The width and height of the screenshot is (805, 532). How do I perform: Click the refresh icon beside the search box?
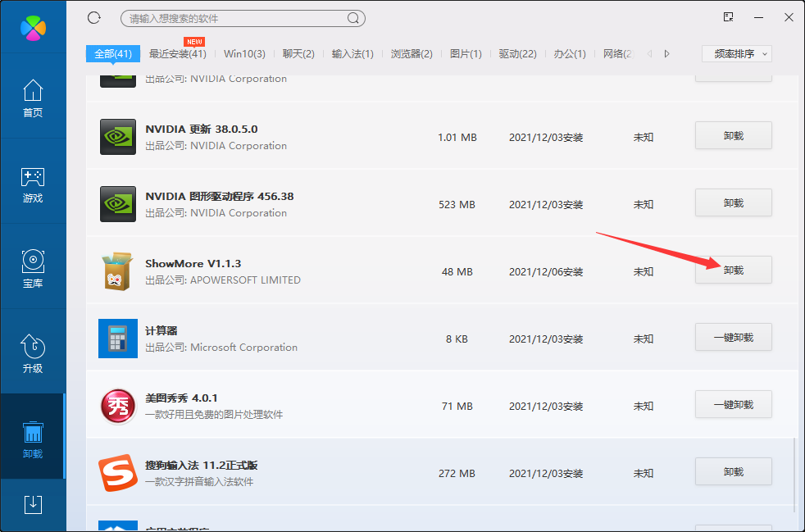click(94, 18)
